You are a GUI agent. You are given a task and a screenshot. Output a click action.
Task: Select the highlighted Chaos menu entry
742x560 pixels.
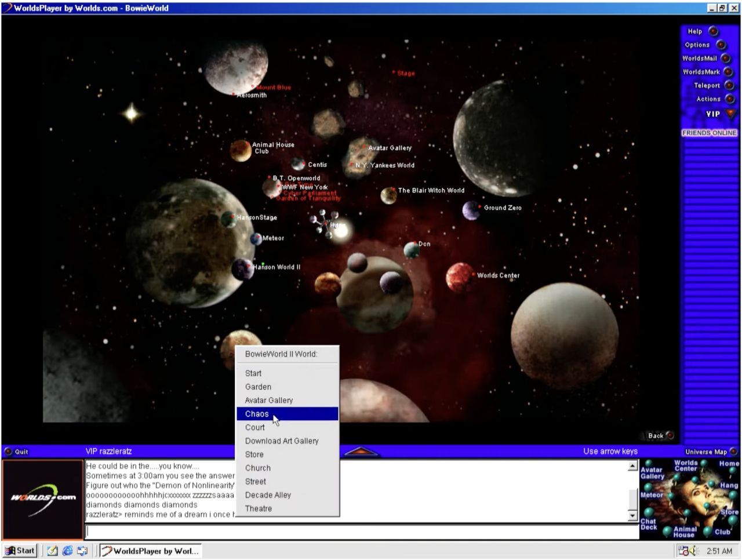[288, 414]
